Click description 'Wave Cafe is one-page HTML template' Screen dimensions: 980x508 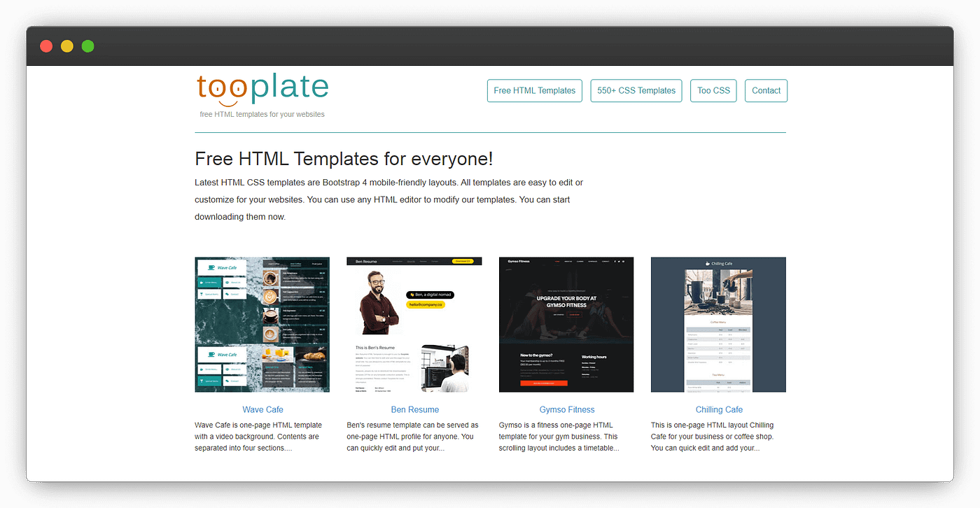point(258,437)
